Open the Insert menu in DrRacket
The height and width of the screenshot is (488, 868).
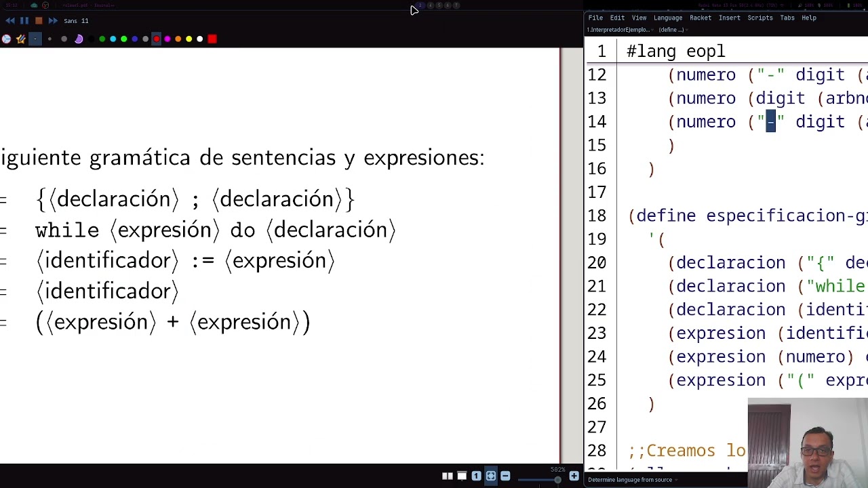[730, 18]
